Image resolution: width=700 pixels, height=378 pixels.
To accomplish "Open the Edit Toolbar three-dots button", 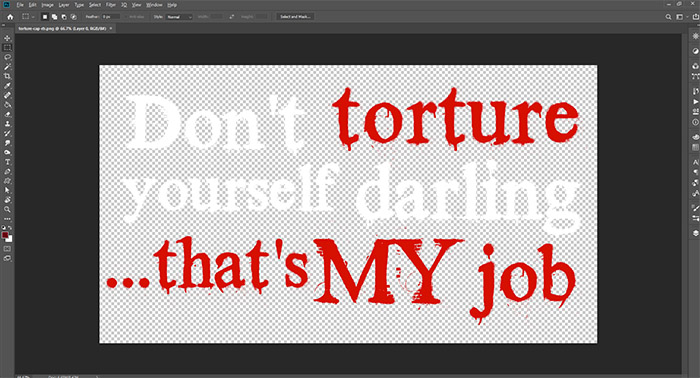I will click(x=7, y=219).
